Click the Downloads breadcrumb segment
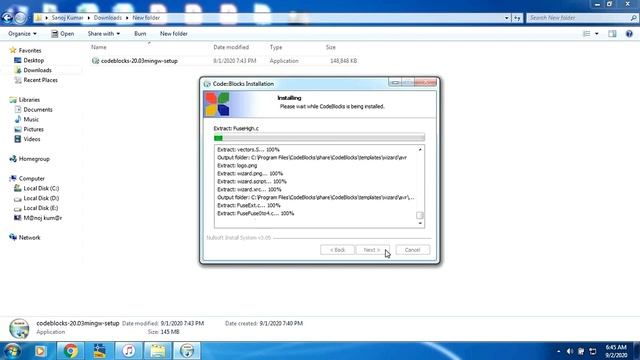640x360 pixels. point(108,18)
